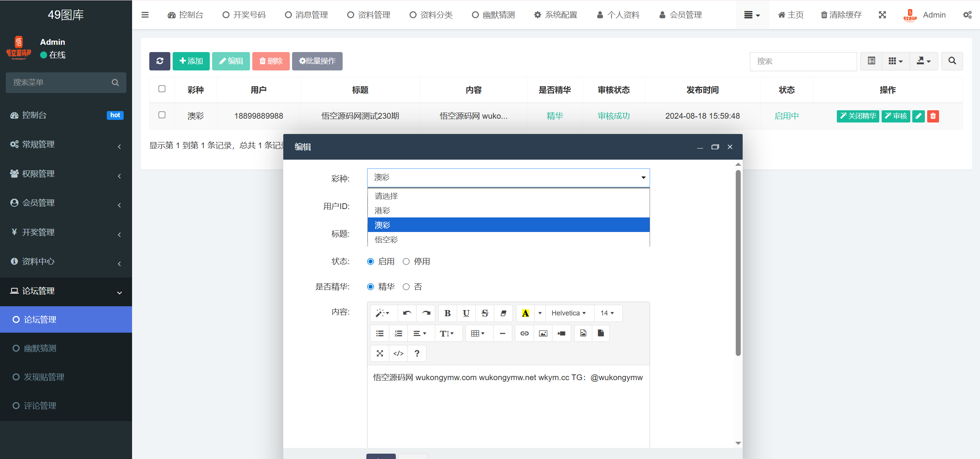Click the red trash icon in table row
This screenshot has height=459, width=980.
click(933, 116)
